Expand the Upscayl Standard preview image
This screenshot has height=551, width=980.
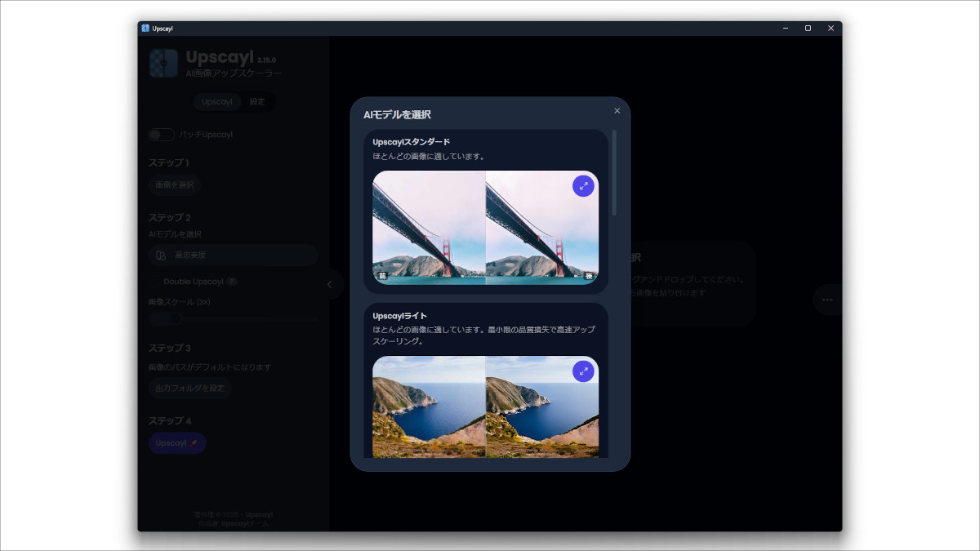[583, 186]
